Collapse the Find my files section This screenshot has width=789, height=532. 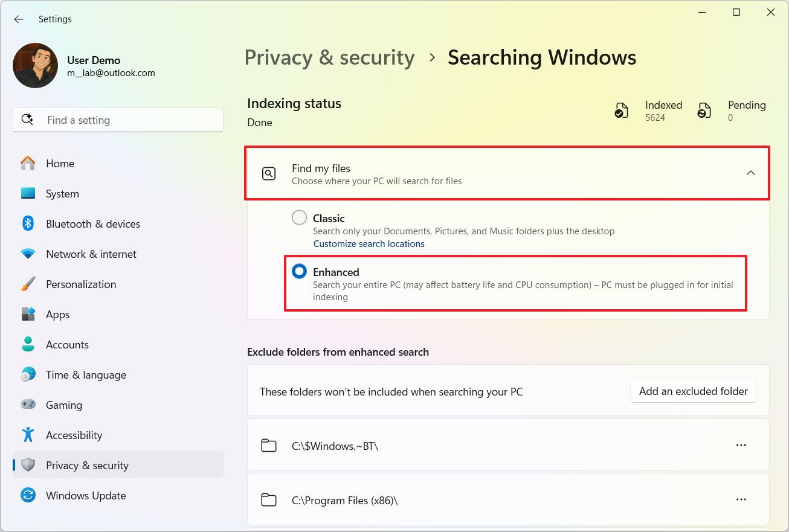tap(750, 173)
